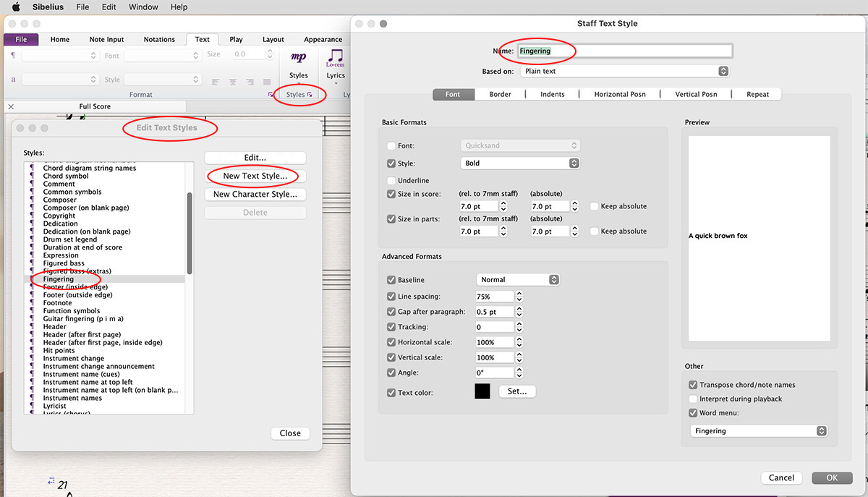Click the Name field containing Fingering

pos(624,51)
